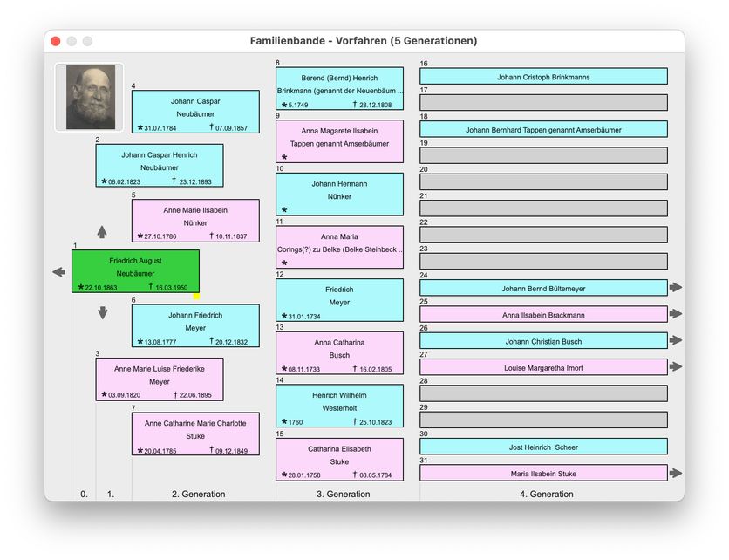Click empty ancestor slot number 17
The image size is (729, 560).
(x=543, y=103)
